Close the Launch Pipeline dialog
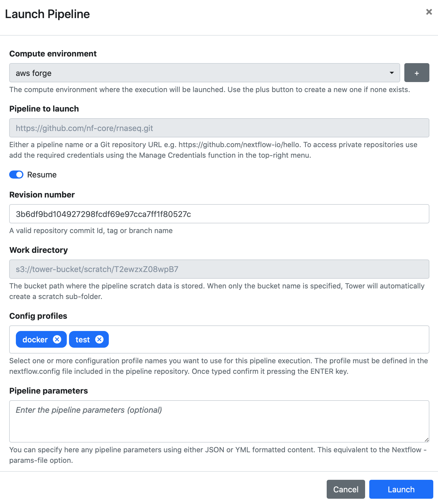The image size is (438, 504). pos(429,12)
